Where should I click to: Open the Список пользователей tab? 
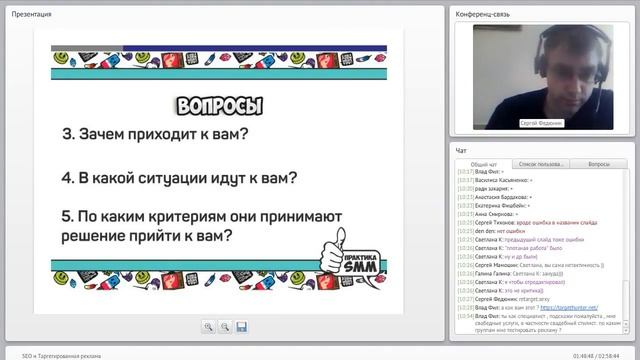(540, 164)
